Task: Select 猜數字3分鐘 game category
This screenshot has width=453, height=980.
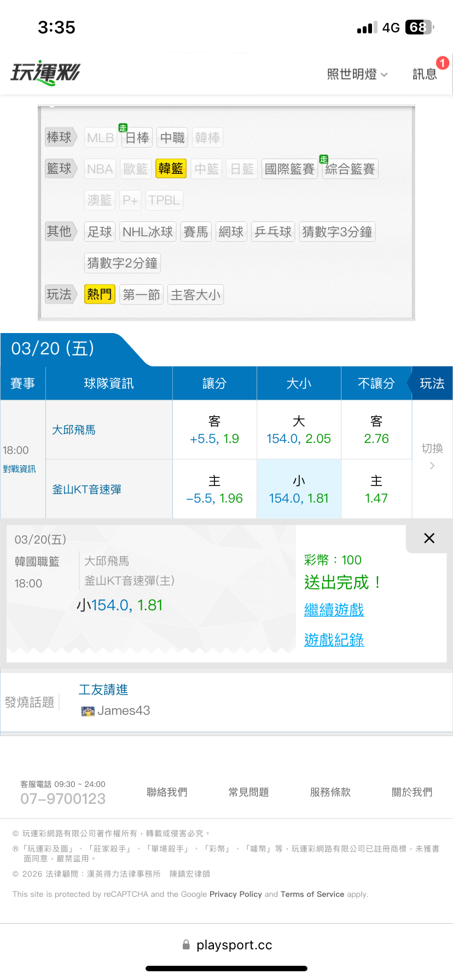Action: 337,232
